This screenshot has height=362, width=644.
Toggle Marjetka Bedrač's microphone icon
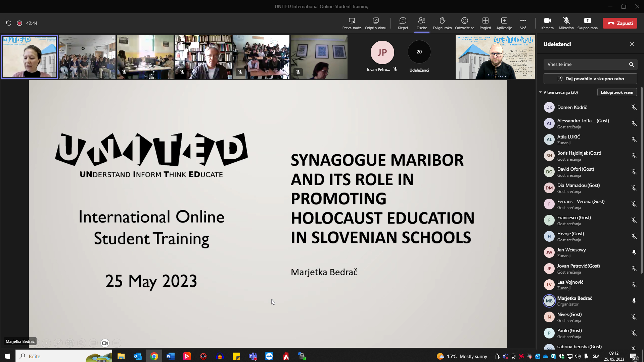(634, 301)
